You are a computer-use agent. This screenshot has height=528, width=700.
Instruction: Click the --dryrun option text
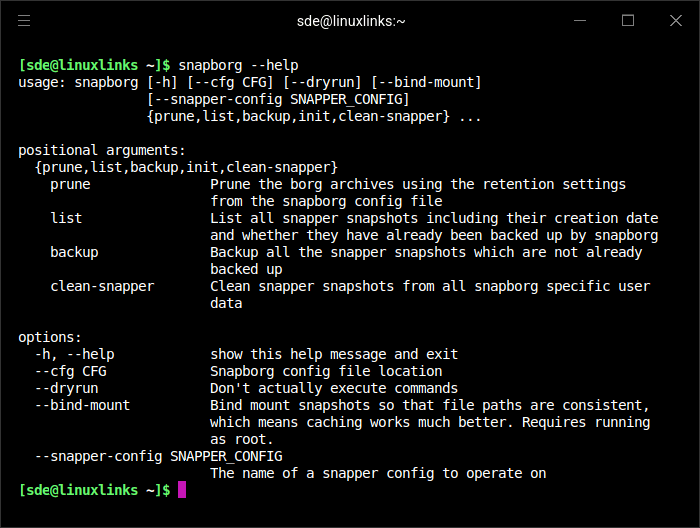click(67, 388)
